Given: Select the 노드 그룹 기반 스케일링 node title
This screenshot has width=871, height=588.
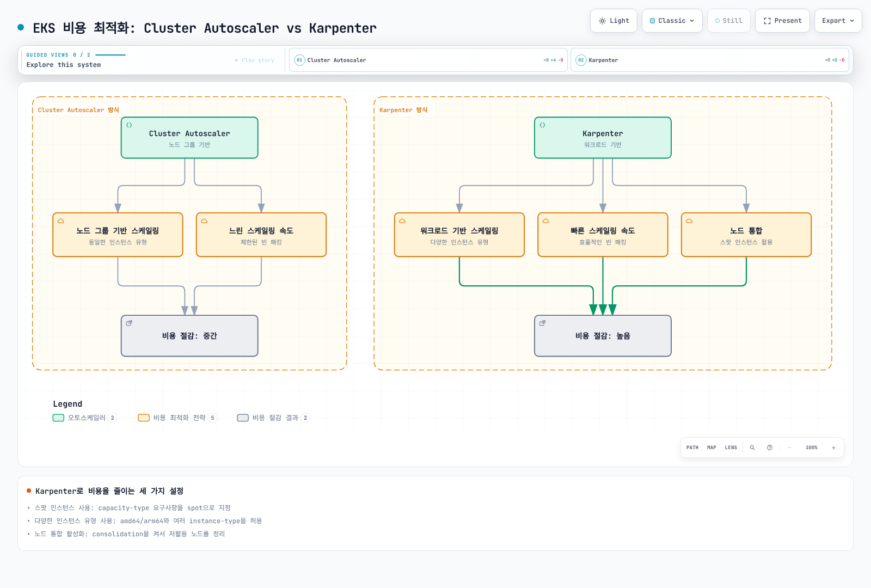Looking at the screenshot, I should click(x=118, y=231).
